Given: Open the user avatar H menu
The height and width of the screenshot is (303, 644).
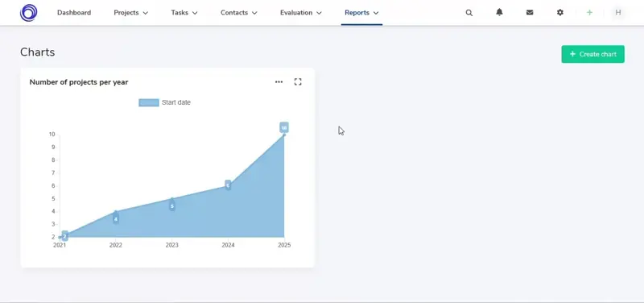Looking at the screenshot, I should coord(618,13).
